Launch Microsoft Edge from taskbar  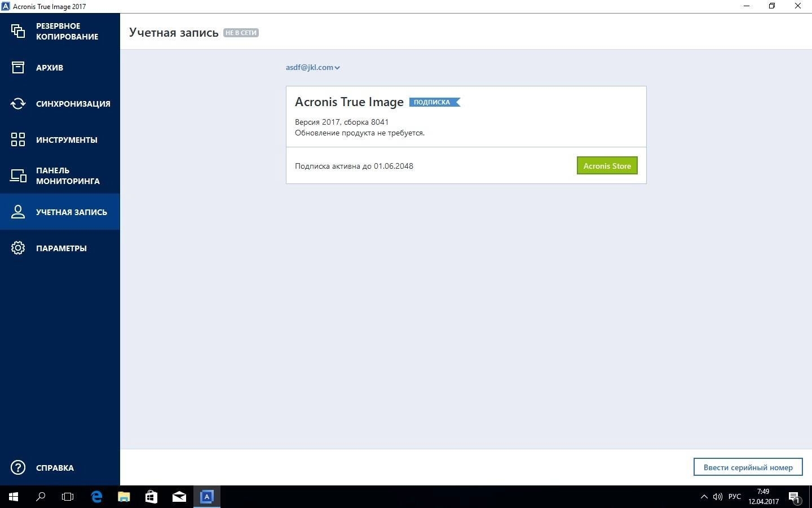coord(96,497)
